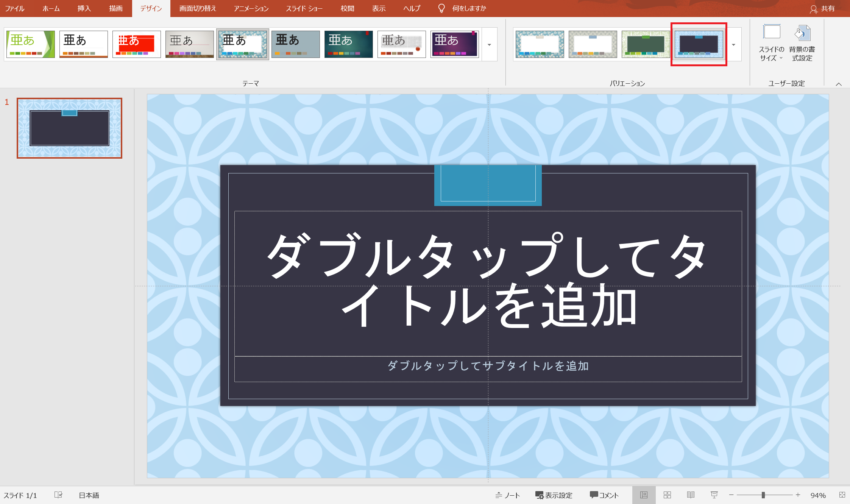The height and width of the screenshot is (504, 850).
Task: Expand the themes gallery dropdown
Action: coord(490,45)
